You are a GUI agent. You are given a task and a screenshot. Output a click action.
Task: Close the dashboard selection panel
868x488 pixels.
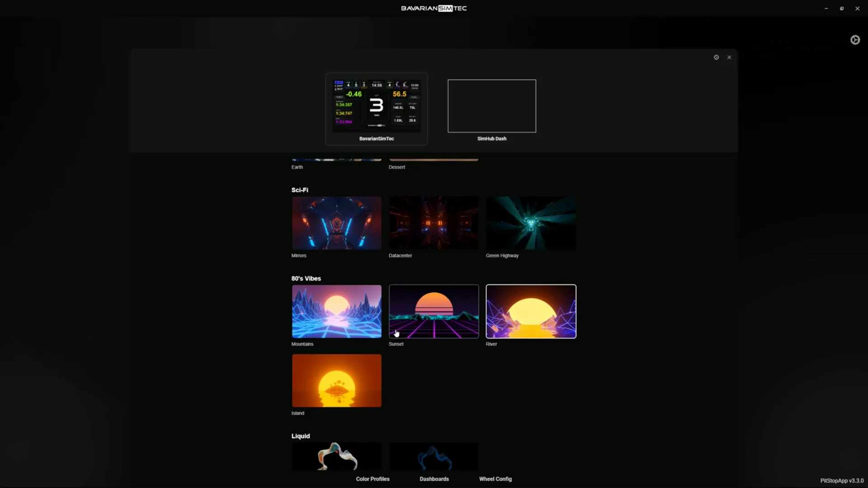tap(729, 57)
